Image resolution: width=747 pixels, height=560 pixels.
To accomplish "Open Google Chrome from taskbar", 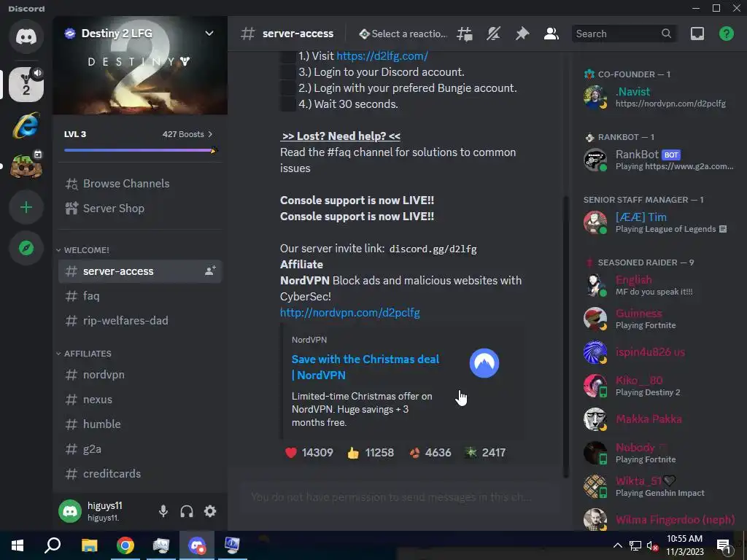I will pyautogui.click(x=125, y=545).
